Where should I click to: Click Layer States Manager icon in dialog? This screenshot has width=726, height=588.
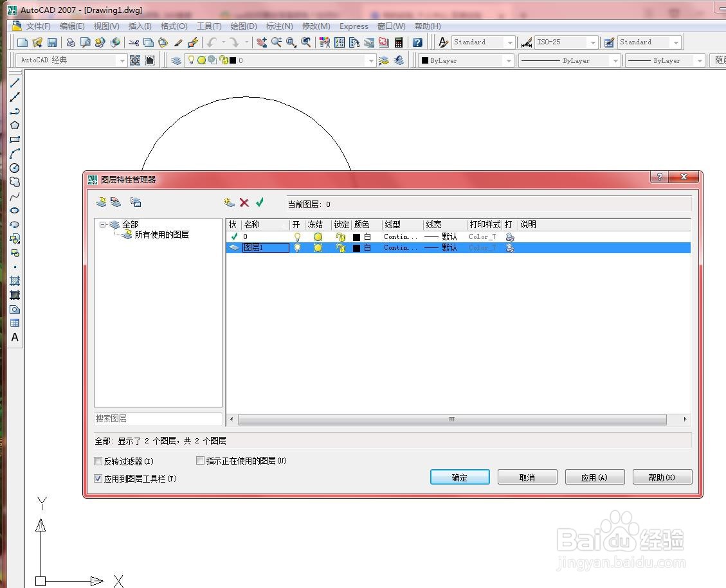136,202
